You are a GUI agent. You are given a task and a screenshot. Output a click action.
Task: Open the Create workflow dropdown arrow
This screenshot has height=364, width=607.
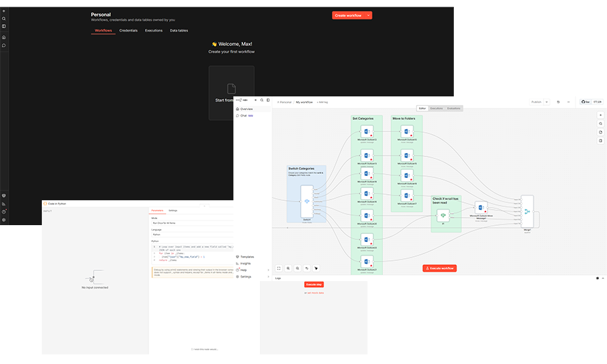coord(368,16)
